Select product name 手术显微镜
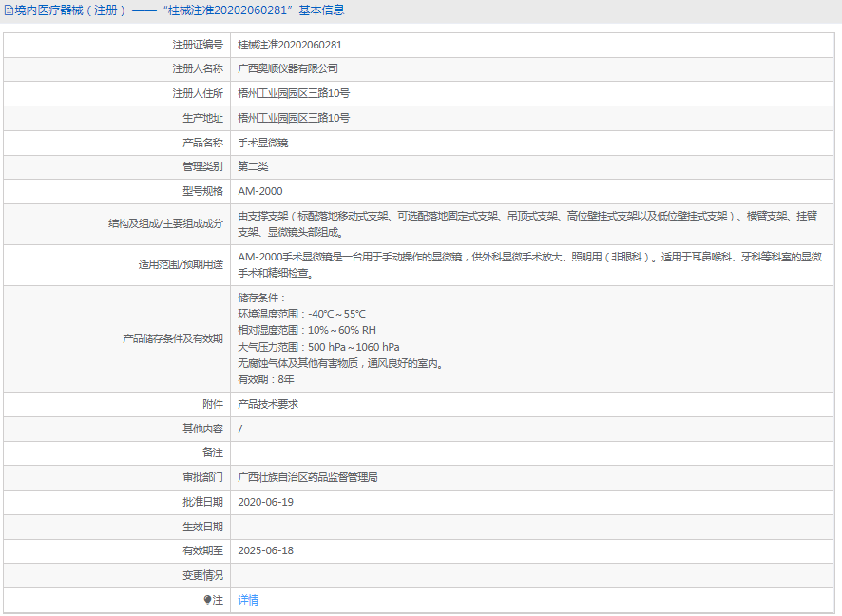The image size is (842, 616). point(263,143)
